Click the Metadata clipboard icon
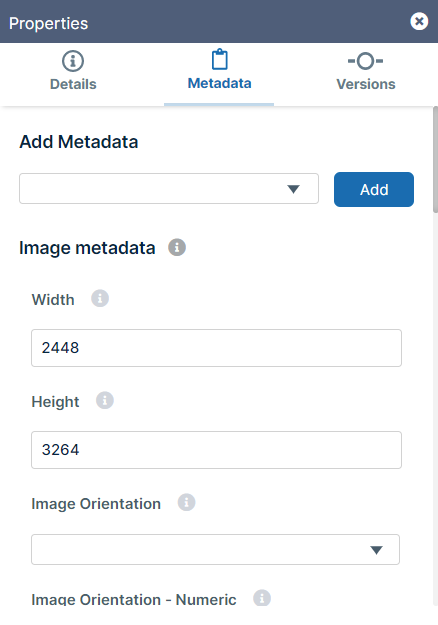The width and height of the screenshot is (438, 625). click(x=220, y=59)
